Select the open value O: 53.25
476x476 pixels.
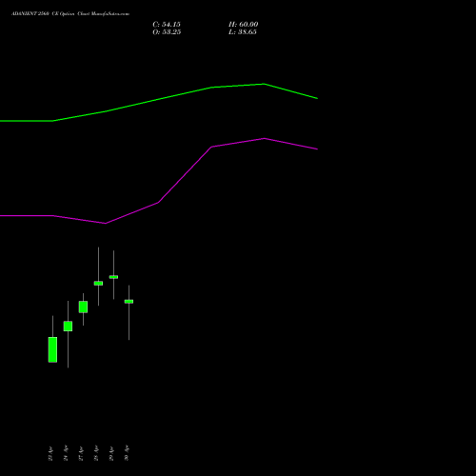point(167,32)
